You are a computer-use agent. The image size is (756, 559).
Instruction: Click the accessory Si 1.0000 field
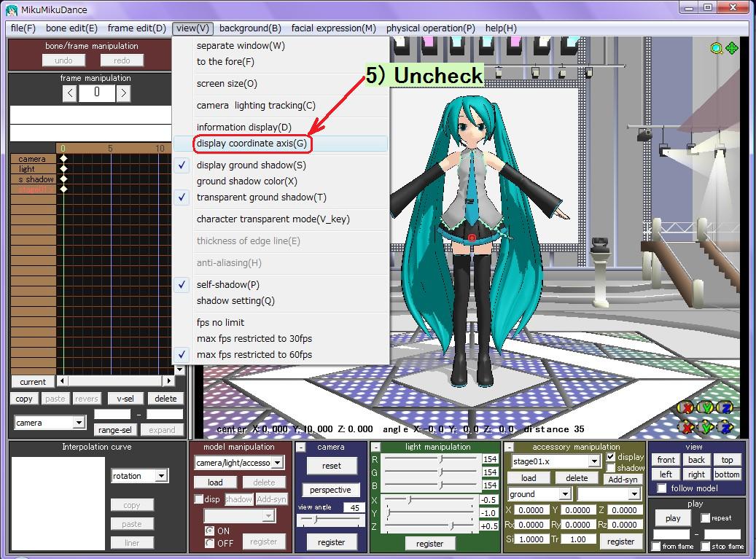[531, 539]
